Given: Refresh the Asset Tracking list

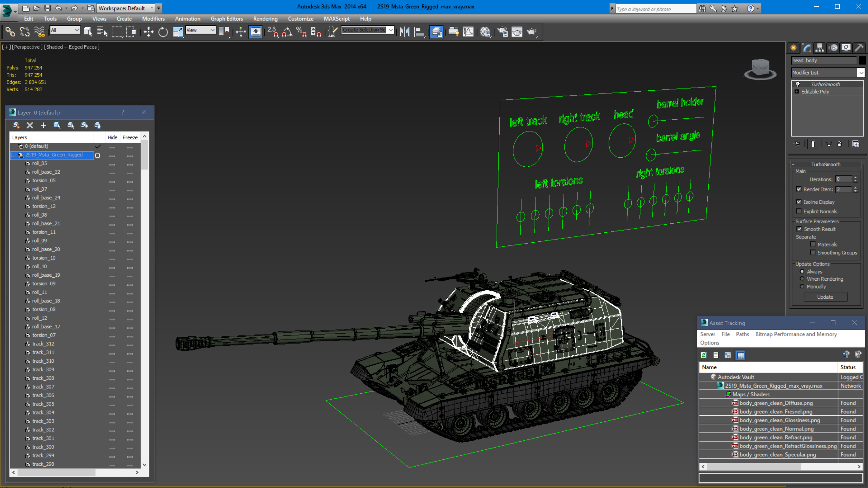Looking at the screenshot, I should click(703, 355).
